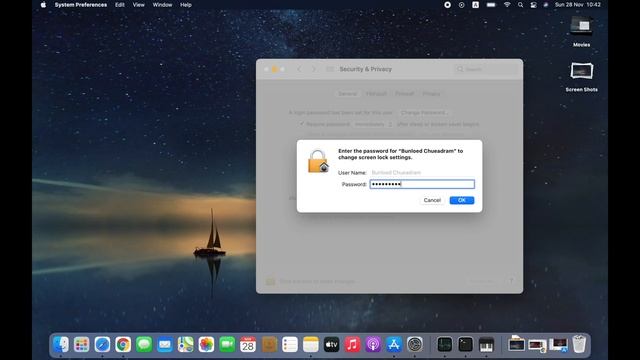This screenshot has height=360, width=640.
Task: Open the Window menu
Action: (162, 5)
